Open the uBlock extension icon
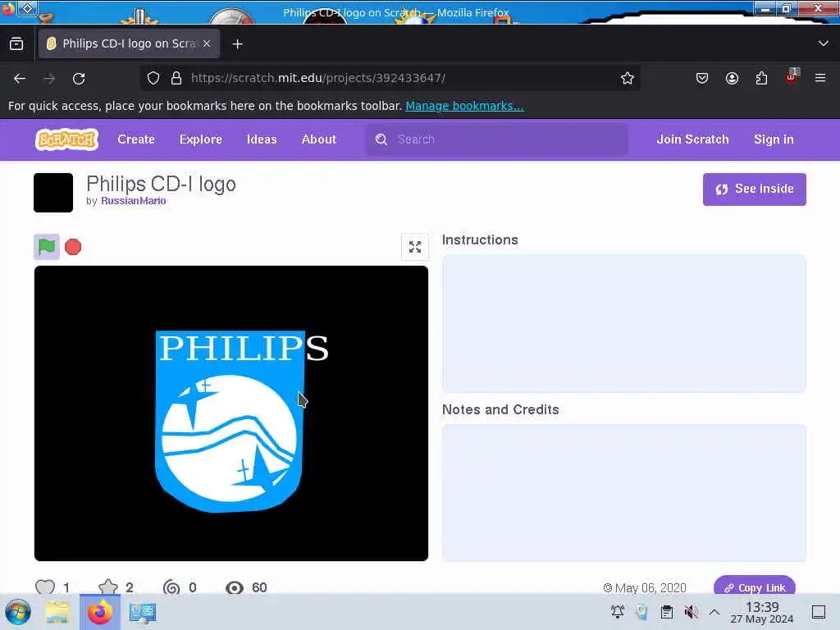Viewport: 840px width, 630px height. [x=792, y=77]
